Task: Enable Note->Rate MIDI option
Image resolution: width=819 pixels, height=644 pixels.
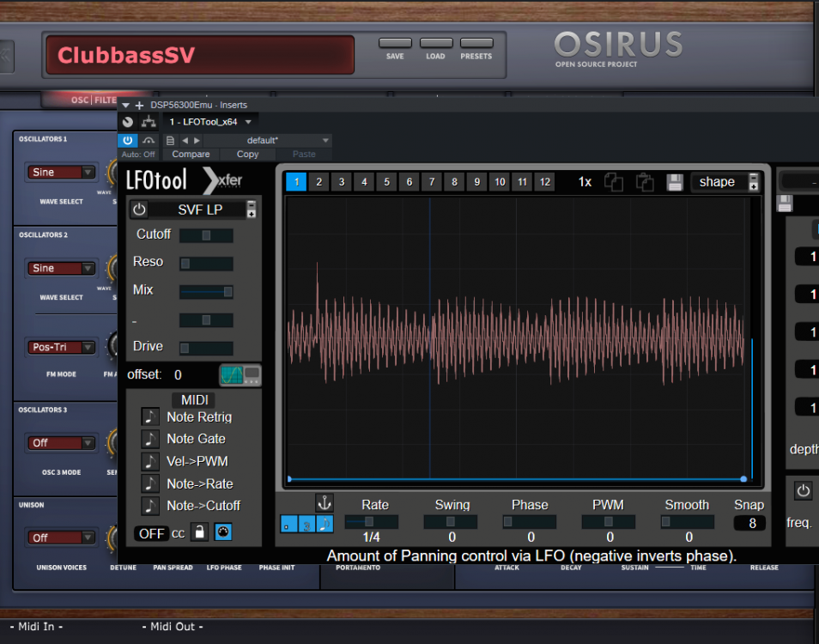Action: (x=150, y=483)
